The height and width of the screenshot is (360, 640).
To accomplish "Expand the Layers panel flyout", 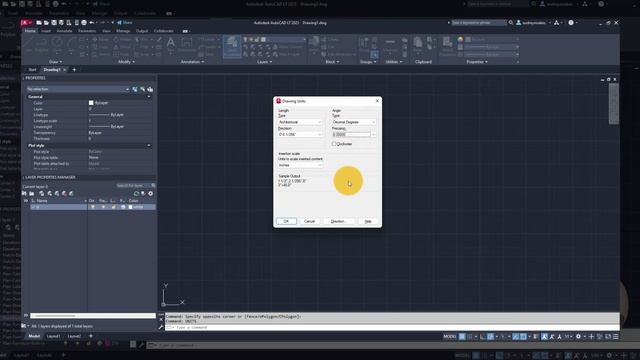I will tap(264, 62).
